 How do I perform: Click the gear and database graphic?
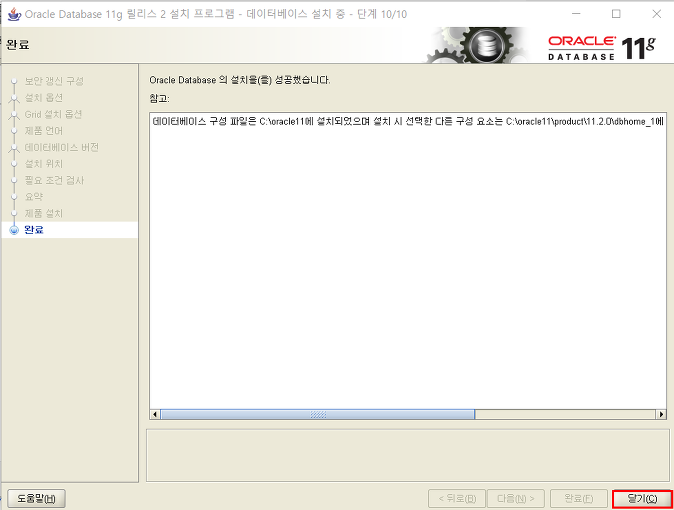pos(476,45)
